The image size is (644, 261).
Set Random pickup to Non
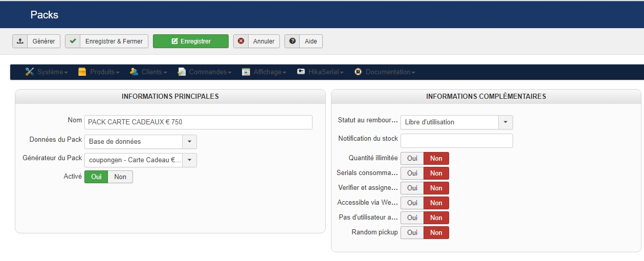pos(436,233)
